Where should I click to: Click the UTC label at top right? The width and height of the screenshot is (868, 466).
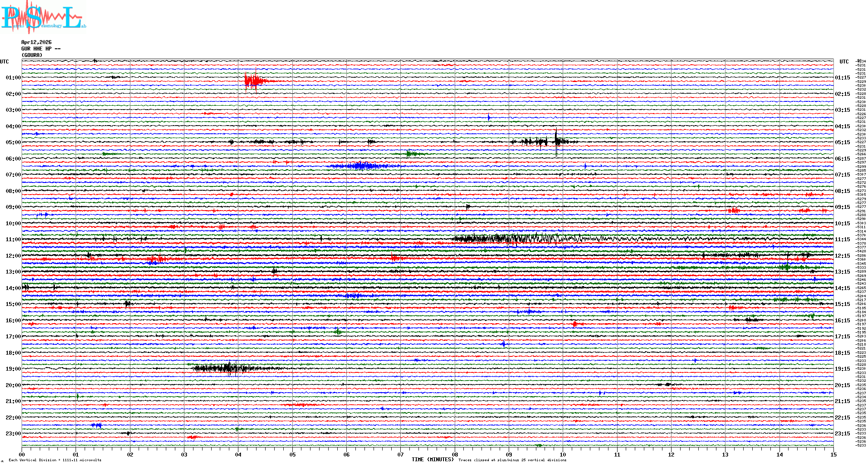coord(844,62)
